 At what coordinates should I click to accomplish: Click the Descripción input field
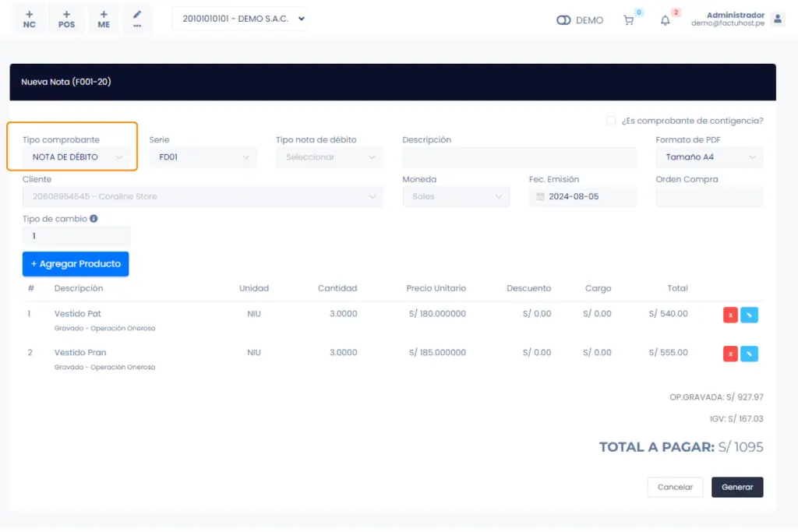519,157
